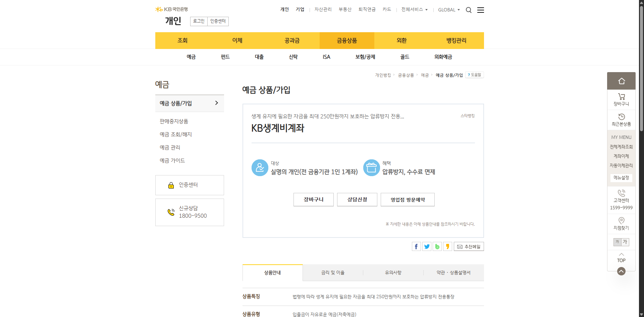
Task: Open 최근본상품 recent products icon
Action: coord(621,117)
